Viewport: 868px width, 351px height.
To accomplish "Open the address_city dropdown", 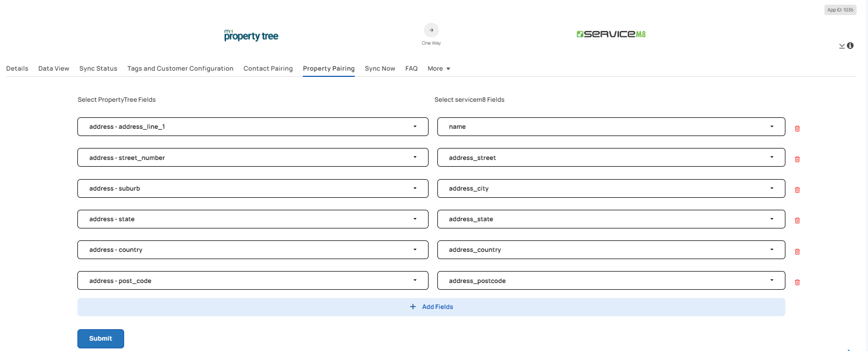I will pos(611,188).
